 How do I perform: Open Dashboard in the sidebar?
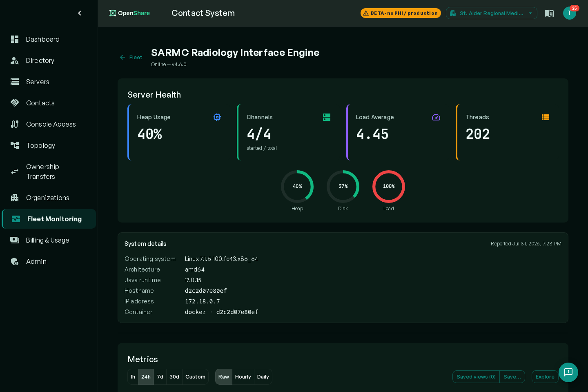pyautogui.click(x=49, y=39)
